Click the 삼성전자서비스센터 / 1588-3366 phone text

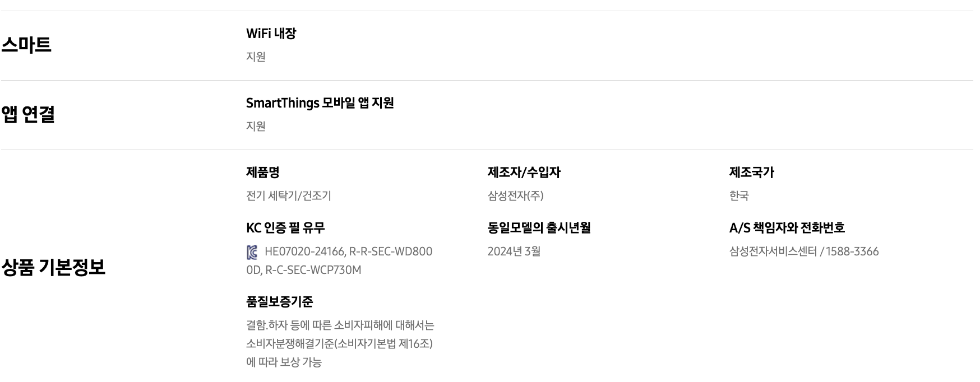click(803, 251)
